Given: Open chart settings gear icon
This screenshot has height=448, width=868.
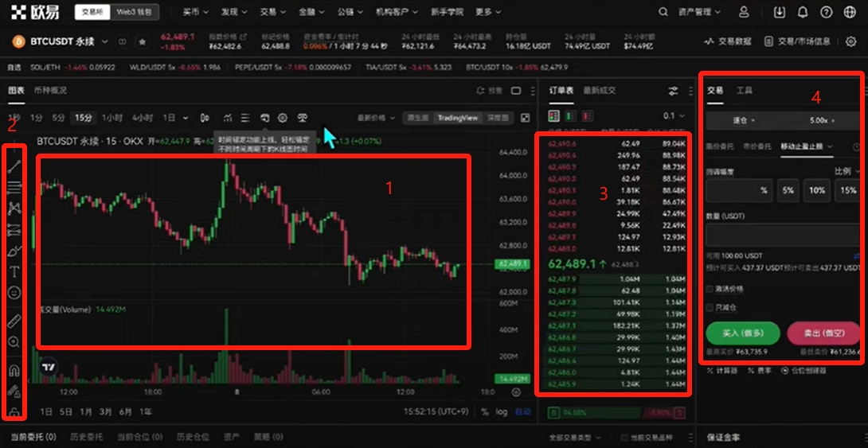Looking at the screenshot, I should [x=283, y=118].
